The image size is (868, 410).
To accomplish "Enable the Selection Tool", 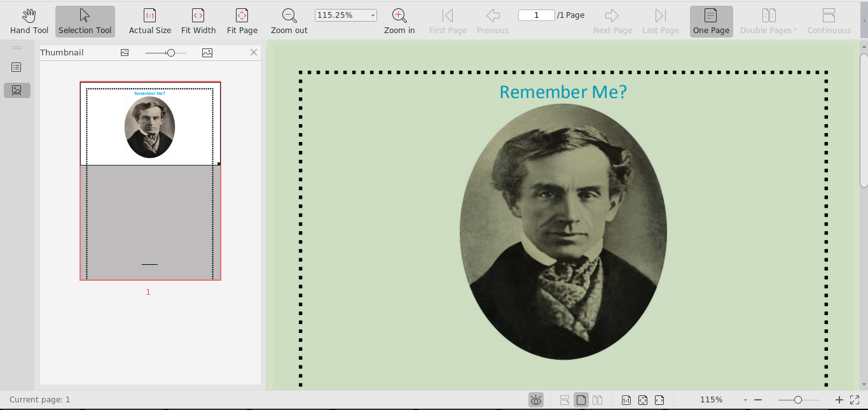I will [85, 21].
